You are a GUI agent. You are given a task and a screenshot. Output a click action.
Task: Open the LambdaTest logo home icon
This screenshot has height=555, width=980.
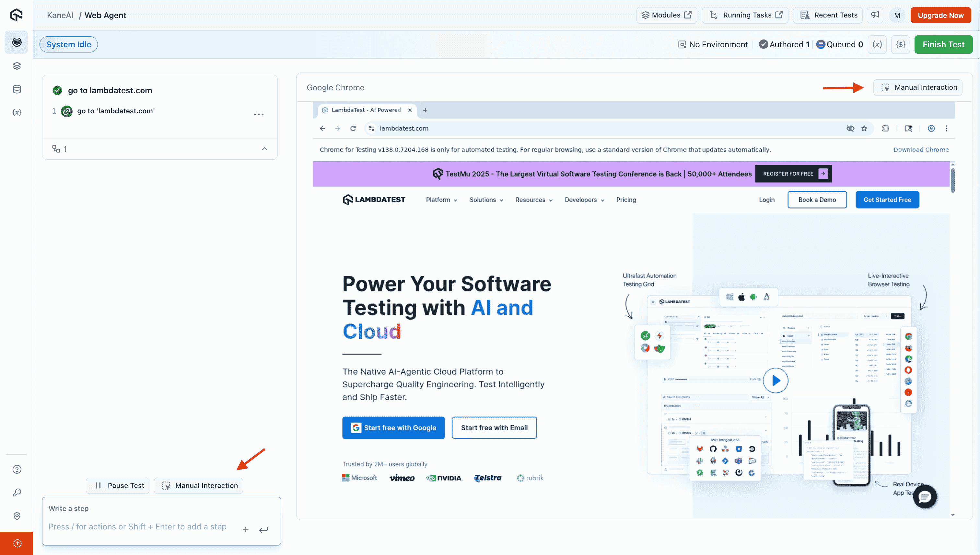(x=16, y=15)
